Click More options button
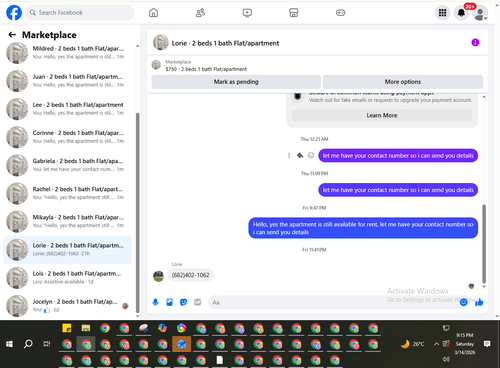Image resolution: width=500 pixels, height=368 pixels. (x=403, y=82)
